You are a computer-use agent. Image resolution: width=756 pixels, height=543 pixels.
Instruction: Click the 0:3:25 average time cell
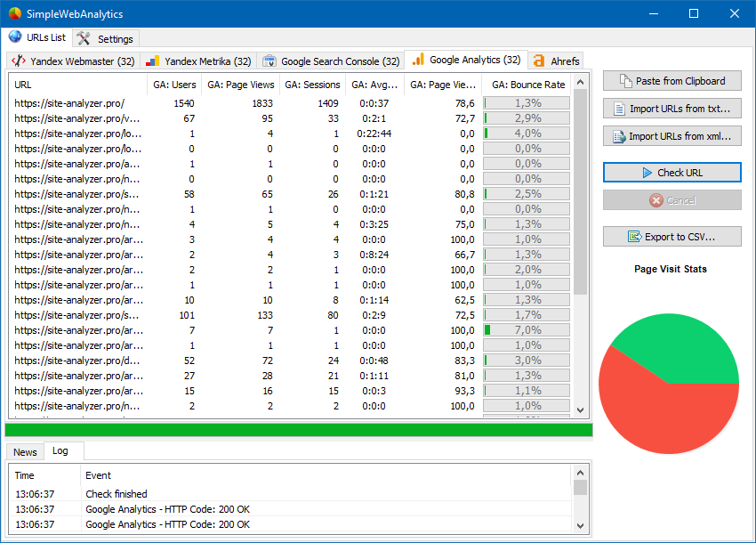(374, 224)
